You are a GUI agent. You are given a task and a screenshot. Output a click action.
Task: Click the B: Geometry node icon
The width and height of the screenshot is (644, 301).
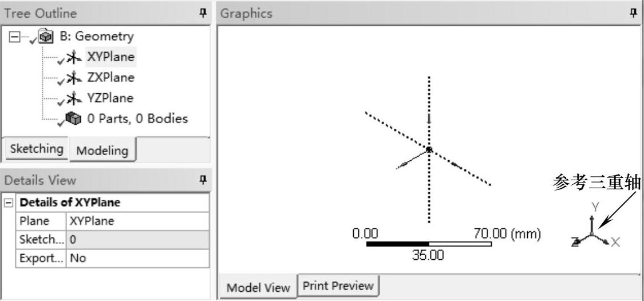coord(46,37)
